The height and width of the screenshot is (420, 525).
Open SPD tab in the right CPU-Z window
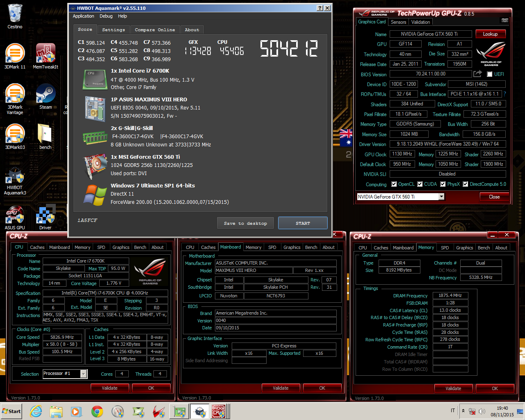[445, 248]
